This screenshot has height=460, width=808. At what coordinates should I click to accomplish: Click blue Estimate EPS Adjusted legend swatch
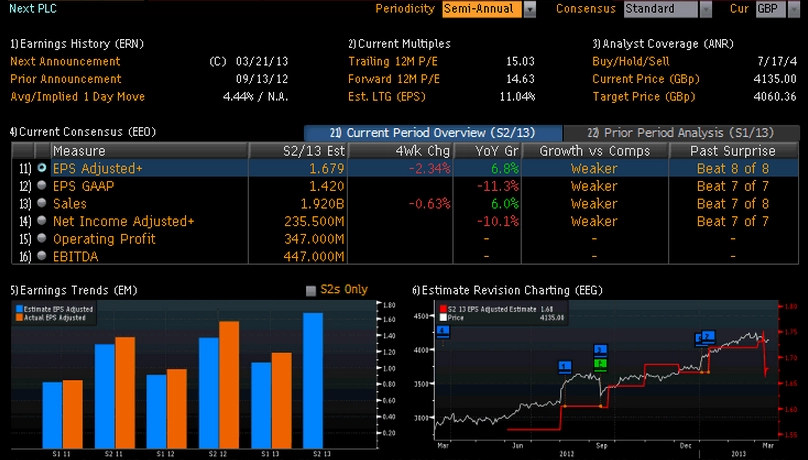(x=19, y=309)
